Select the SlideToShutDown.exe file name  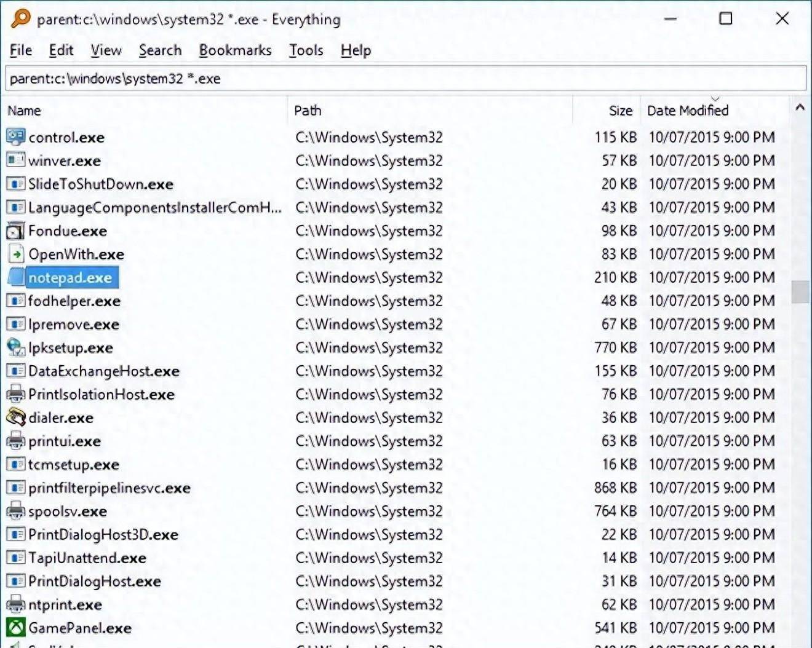click(x=101, y=184)
